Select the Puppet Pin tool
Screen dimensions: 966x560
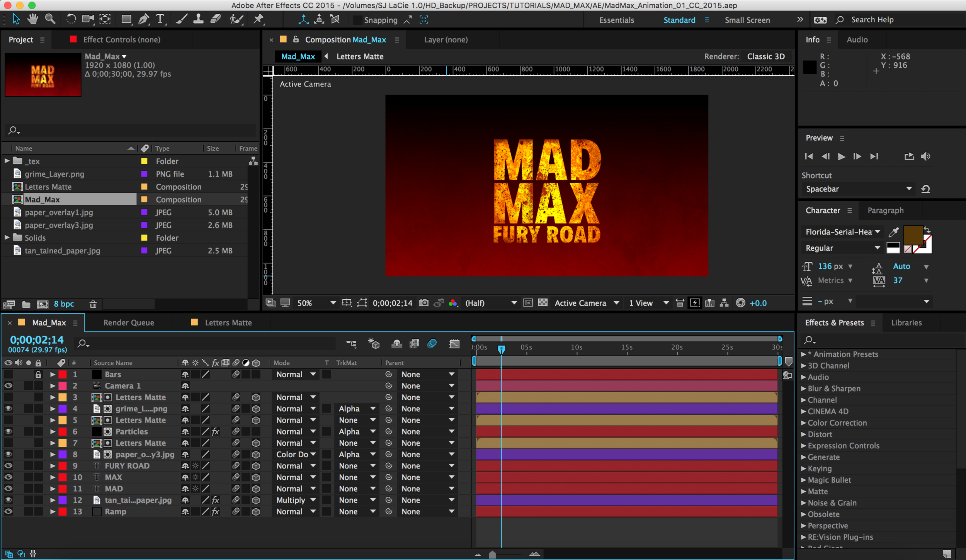258,19
